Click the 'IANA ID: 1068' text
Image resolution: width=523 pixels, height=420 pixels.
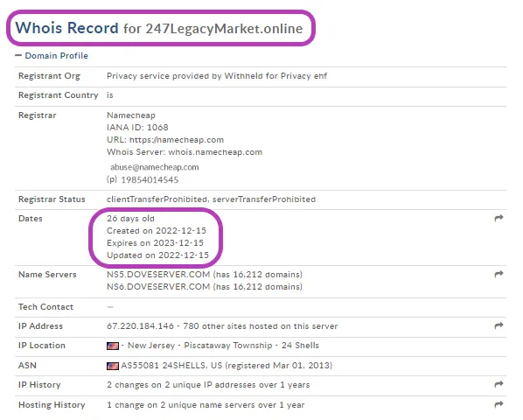tap(137, 128)
